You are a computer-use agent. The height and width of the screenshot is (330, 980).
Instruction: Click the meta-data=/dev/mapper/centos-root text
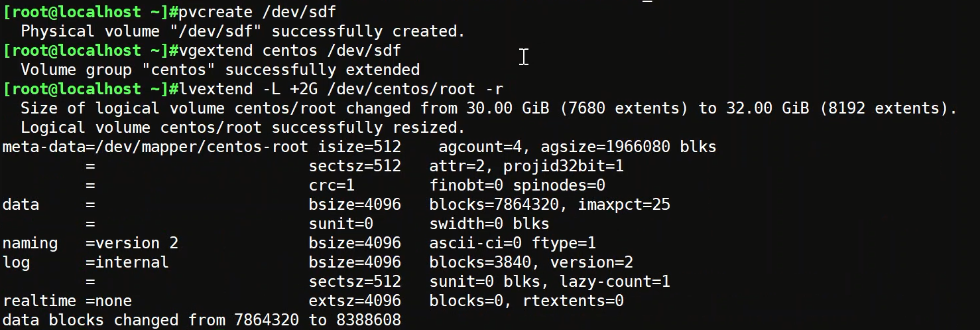pos(155,147)
